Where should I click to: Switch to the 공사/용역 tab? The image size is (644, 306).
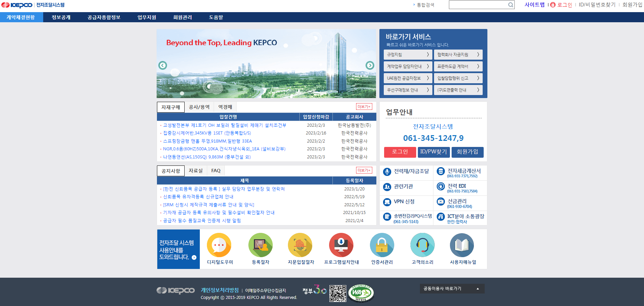[199, 107]
